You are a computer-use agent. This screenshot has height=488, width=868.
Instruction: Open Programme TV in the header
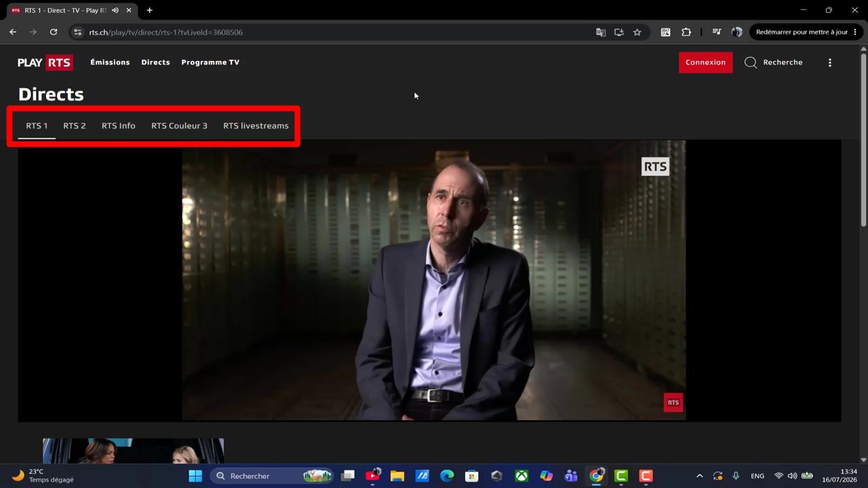210,62
